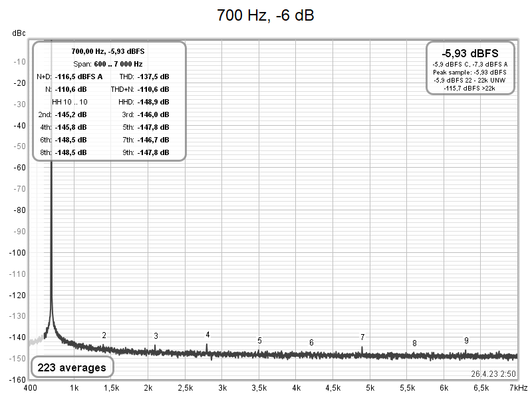Click the dBc axis unit label
The height and width of the screenshot is (396, 532).
click(x=19, y=33)
